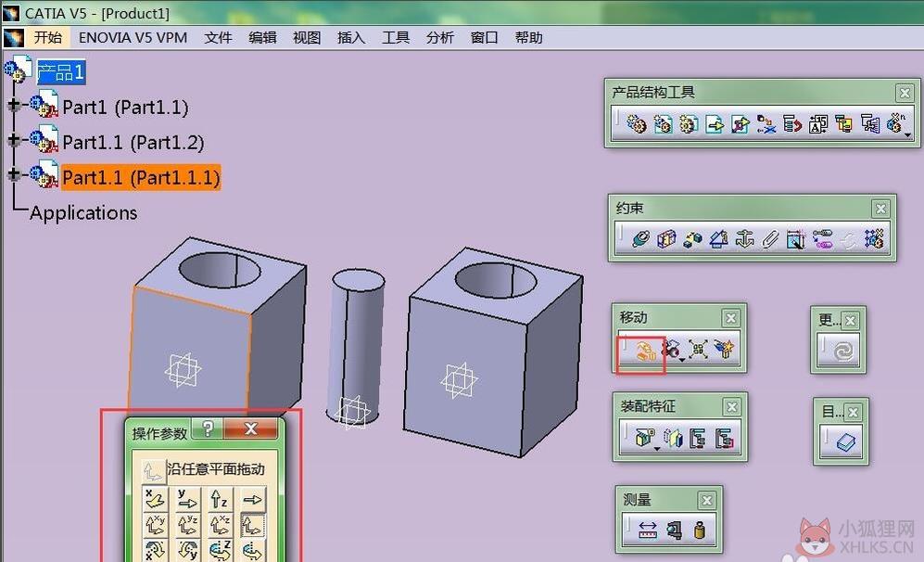The height and width of the screenshot is (562, 924).
Task: Click the Measure Inertia weight icon
Action: click(x=700, y=530)
